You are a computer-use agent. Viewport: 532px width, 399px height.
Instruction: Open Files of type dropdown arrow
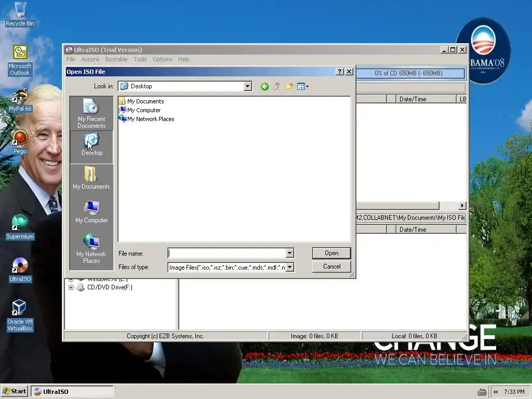click(289, 268)
